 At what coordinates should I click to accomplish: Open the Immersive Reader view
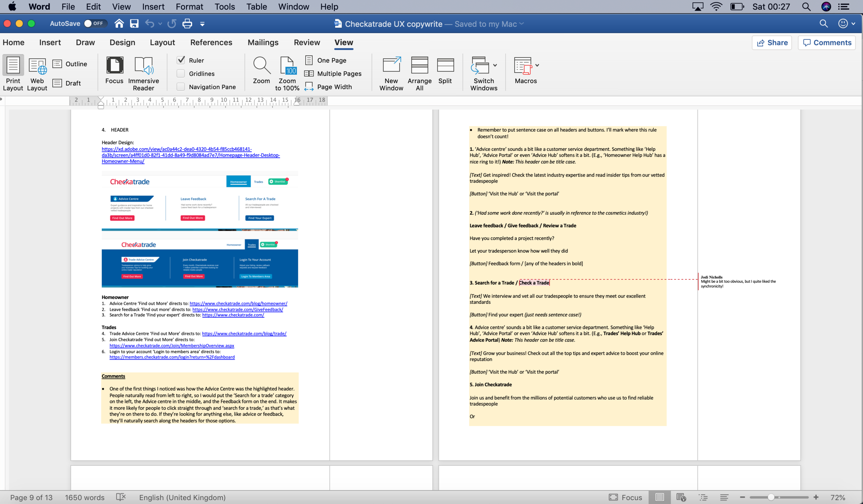[x=144, y=66]
